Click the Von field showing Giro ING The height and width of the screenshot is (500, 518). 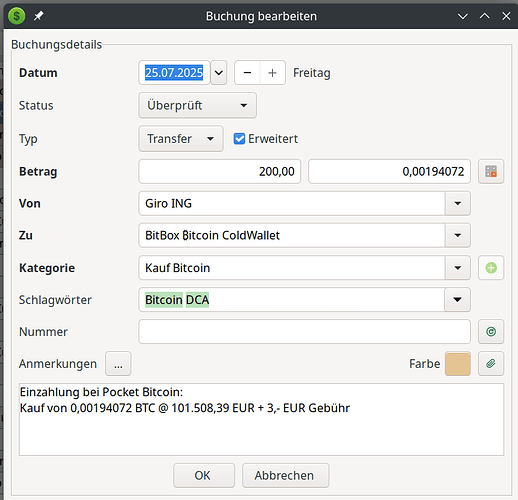292,203
